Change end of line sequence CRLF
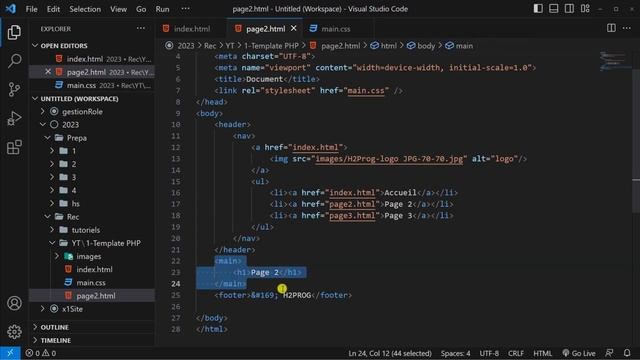640x360 pixels. (516, 353)
